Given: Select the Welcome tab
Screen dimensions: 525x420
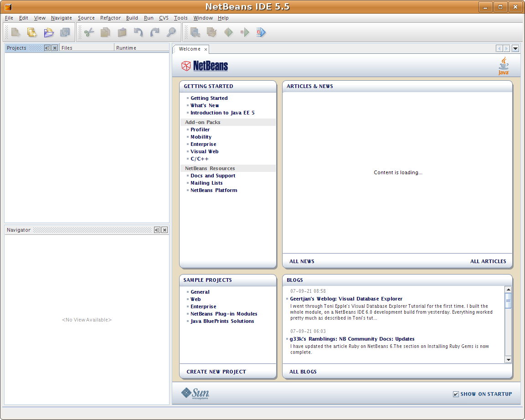Looking at the screenshot, I should coord(190,49).
